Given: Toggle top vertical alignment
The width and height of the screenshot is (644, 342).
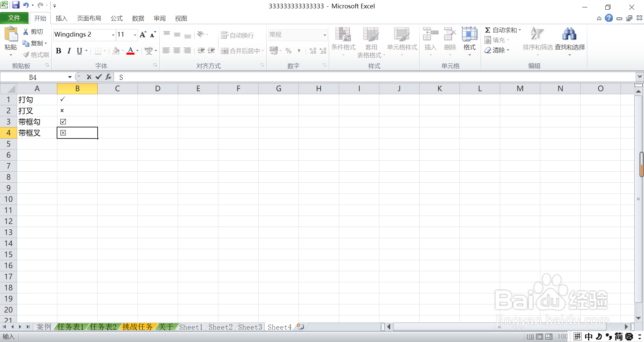Looking at the screenshot, I should (167, 34).
